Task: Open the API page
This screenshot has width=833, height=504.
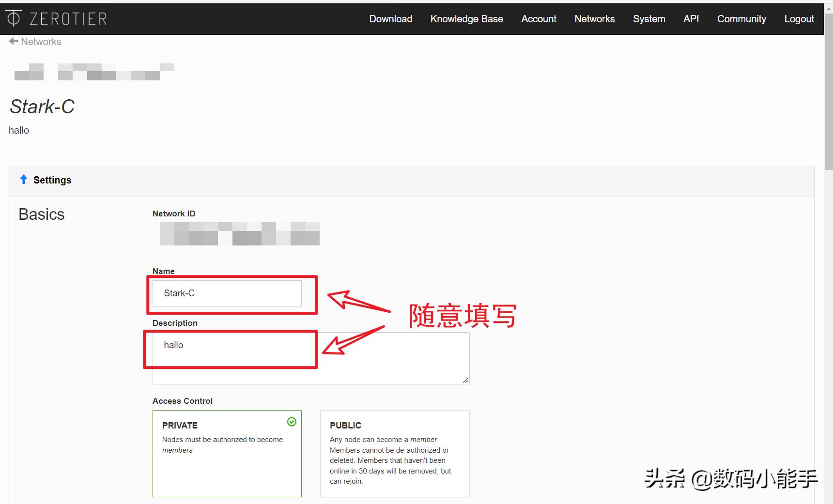Action: click(x=691, y=18)
